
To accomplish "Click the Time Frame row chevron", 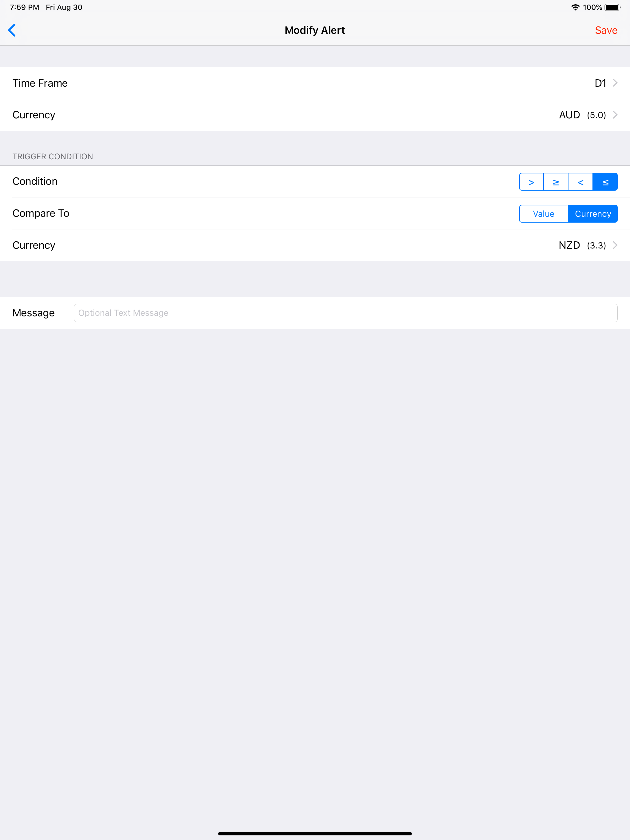I will [615, 83].
